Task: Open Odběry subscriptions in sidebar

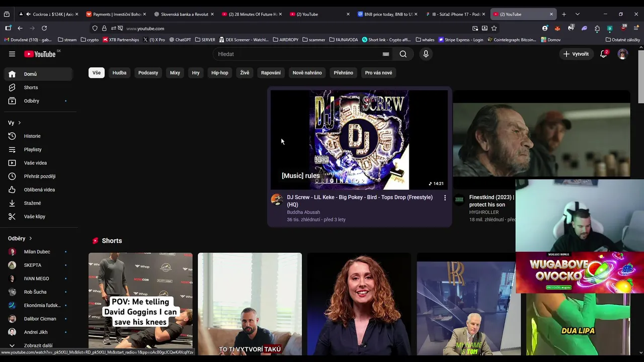Action: 39,101
